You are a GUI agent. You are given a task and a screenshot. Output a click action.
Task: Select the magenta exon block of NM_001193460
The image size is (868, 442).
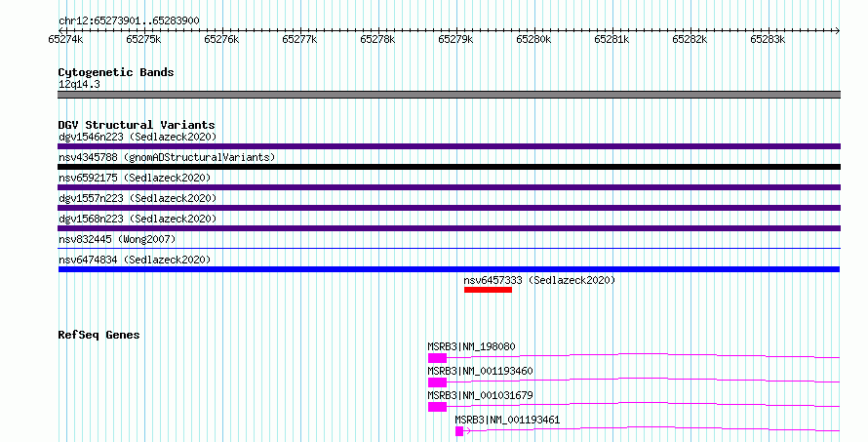click(x=437, y=382)
